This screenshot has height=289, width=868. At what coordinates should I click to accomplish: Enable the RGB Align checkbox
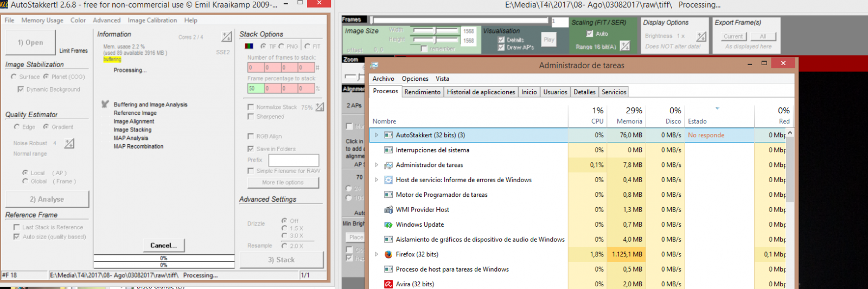(251, 136)
